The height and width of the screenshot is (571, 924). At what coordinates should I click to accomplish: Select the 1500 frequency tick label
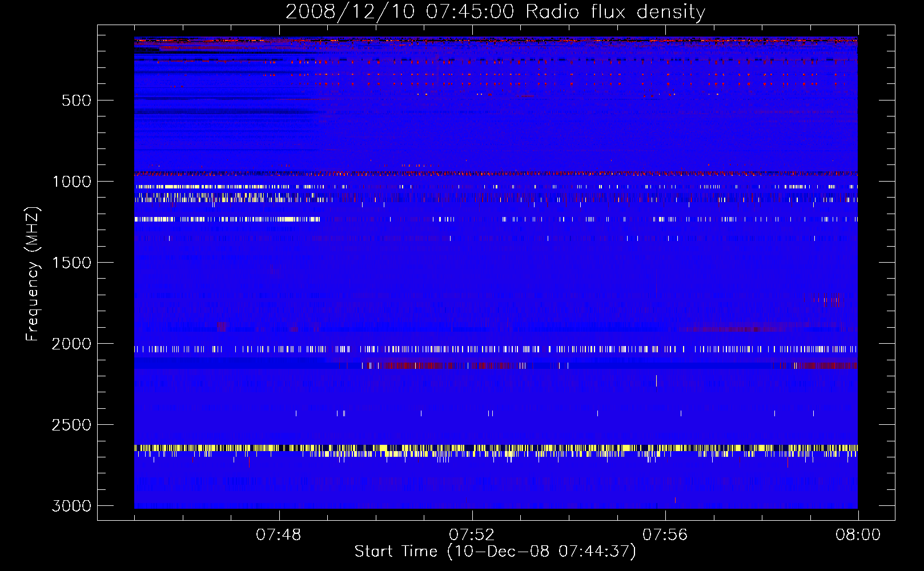[72, 263]
